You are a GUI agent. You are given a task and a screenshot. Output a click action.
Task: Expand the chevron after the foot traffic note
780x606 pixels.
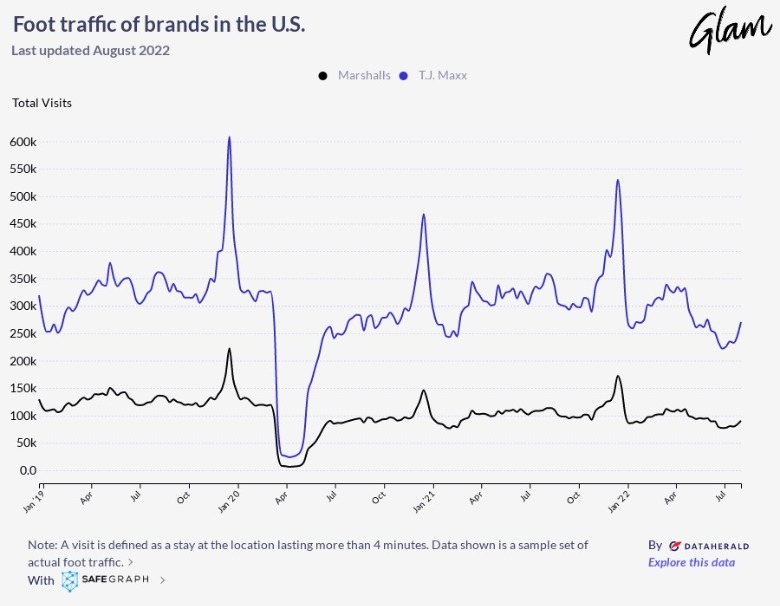coord(130,563)
